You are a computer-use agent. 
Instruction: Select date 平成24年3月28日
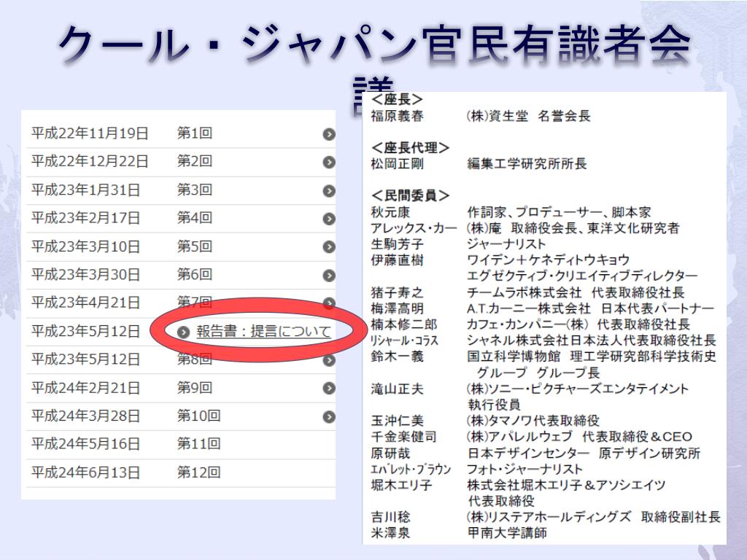coord(85,416)
